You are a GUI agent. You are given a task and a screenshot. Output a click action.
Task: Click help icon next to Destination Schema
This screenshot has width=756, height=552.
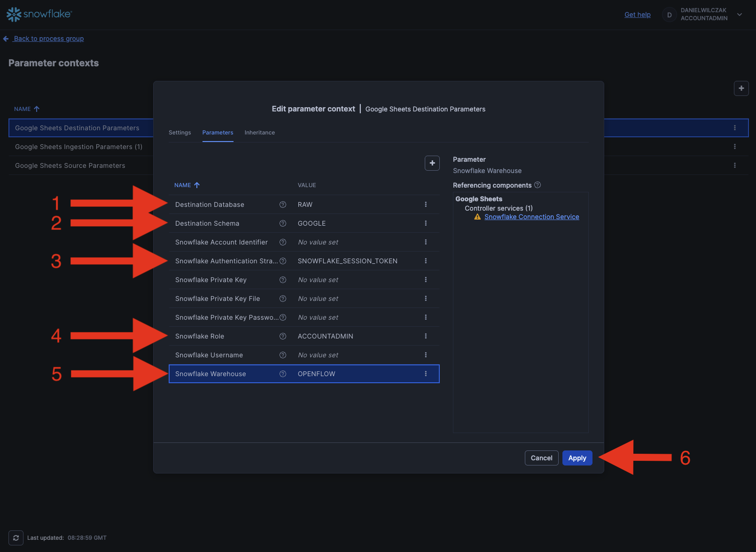(283, 223)
